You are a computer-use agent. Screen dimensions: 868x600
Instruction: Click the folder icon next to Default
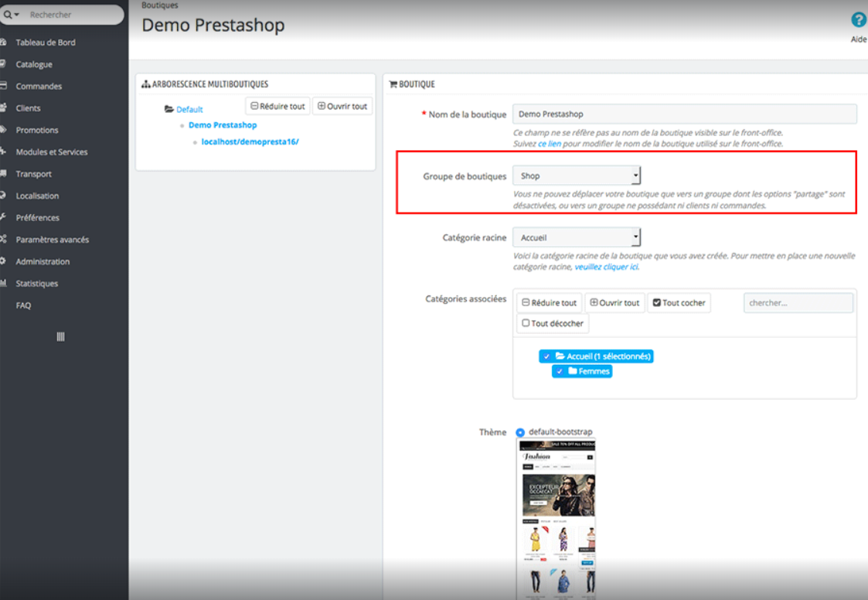pyautogui.click(x=169, y=109)
